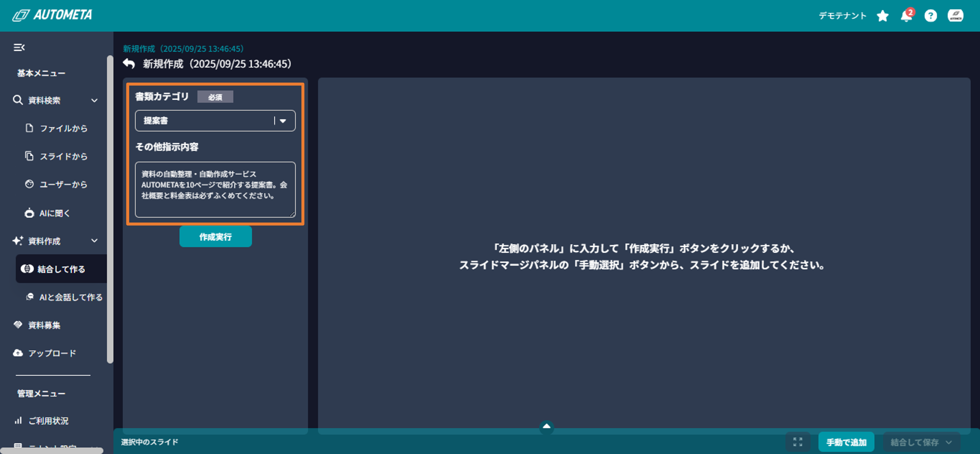Click the AUTOMETA logo

click(x=52, y=15)
